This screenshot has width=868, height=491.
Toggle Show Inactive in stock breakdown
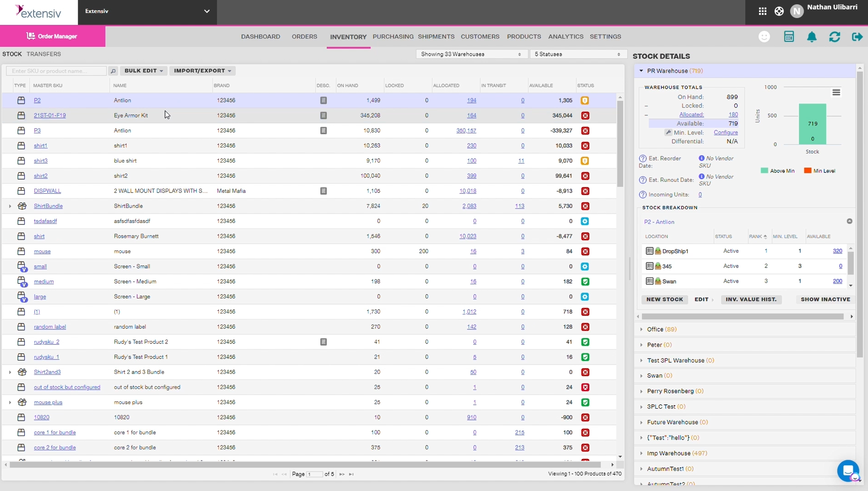tap(824, 299)
